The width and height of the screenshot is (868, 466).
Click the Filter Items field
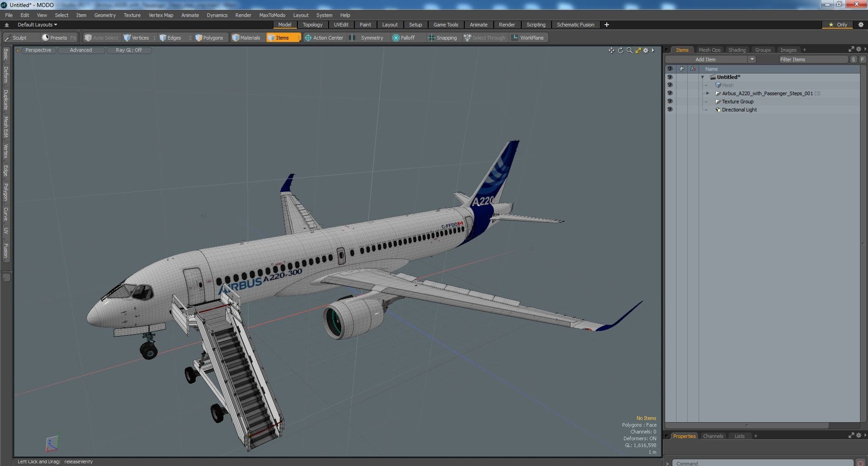(812, 59)
